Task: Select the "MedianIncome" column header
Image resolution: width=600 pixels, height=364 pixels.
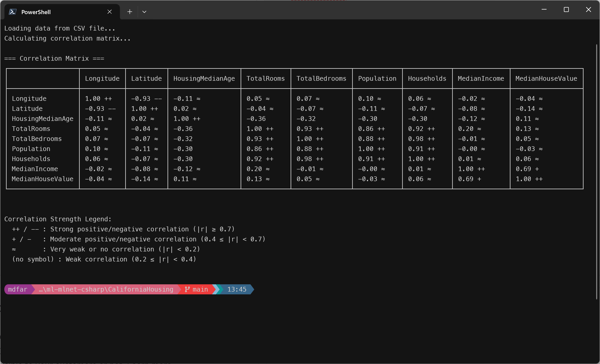Action: (481, 78)
